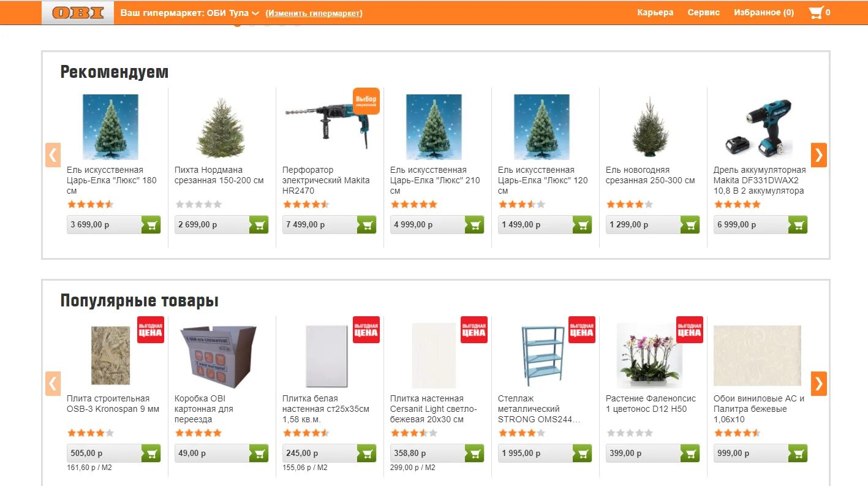Add Makita DF331DWAX2 drill to cart
This screenshot has width=868, height=486.
click(x=798, y=224)
